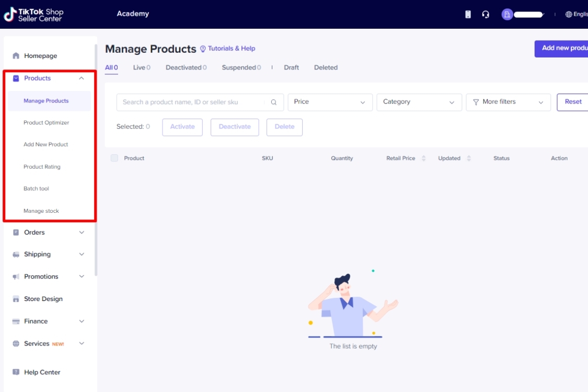Sort by Updated column arrows
This screenshot has height=392, width=588.
[x=469, y=158]
